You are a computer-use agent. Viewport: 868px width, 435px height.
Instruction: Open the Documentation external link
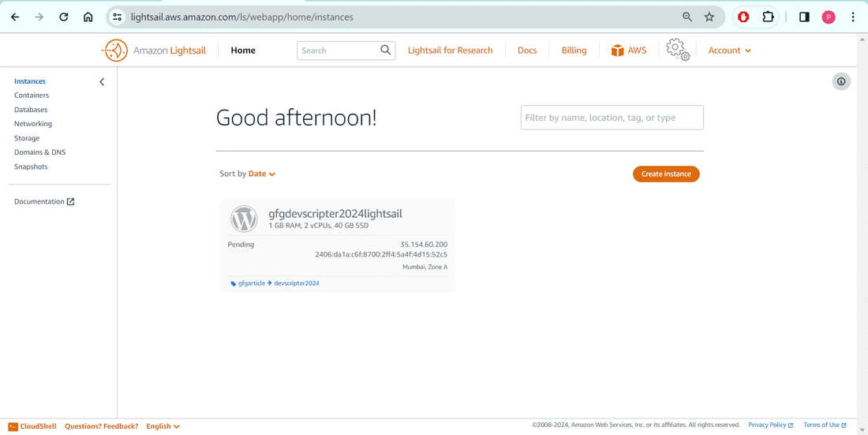[x=44, y=201]
